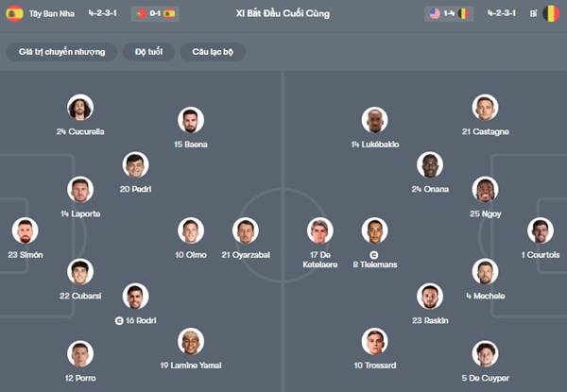Screen dimensions: 567x392
Task: Open Lamine Yamal's player photo
Action: point(191,341)
